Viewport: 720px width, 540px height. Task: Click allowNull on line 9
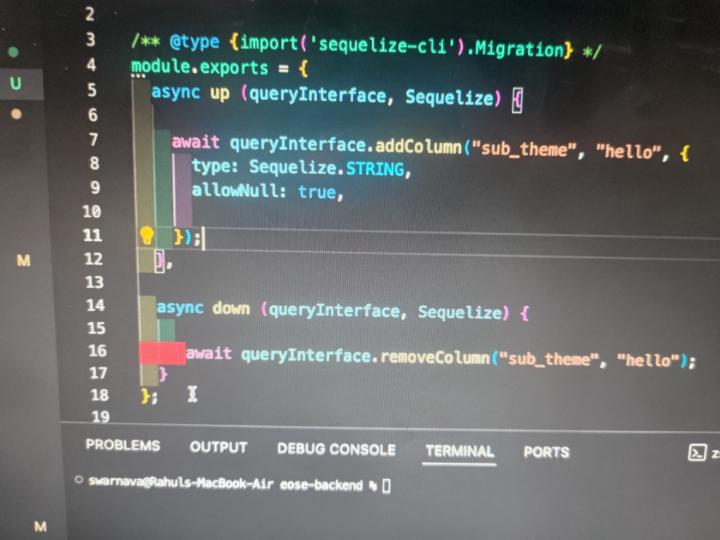[x=234, y=190]
